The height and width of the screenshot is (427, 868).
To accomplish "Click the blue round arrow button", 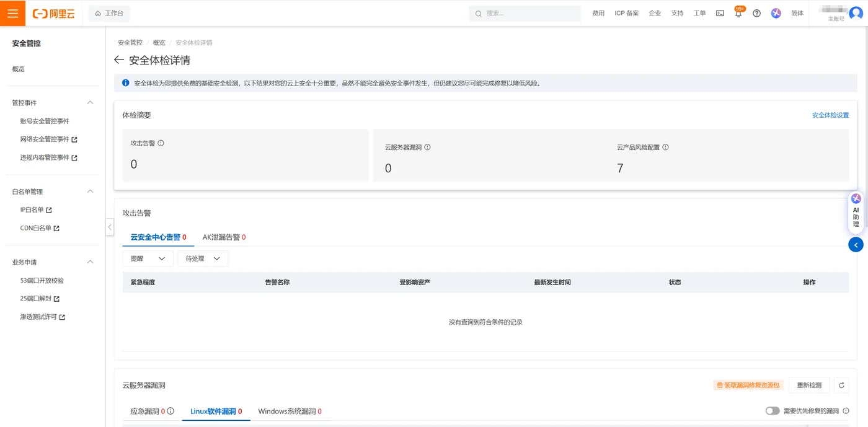I will point(856,245).
